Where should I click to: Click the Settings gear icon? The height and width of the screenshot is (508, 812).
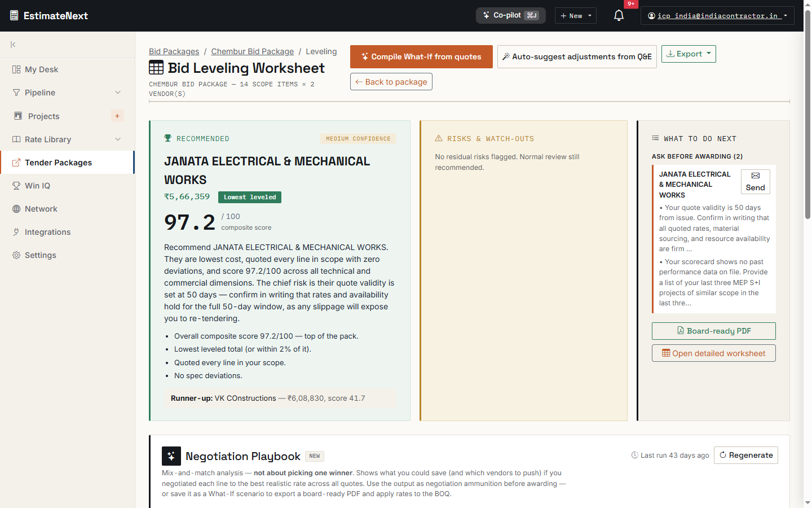16,255
